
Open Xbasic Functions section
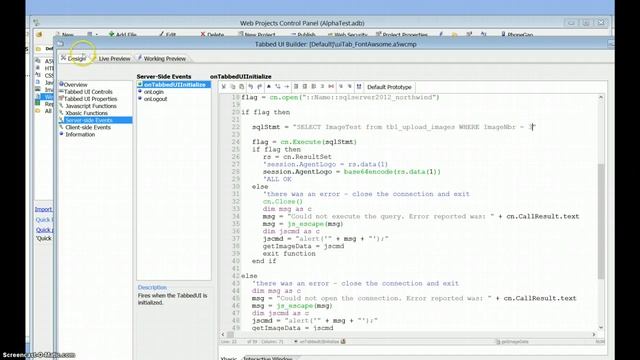click(x=84, y=113)
